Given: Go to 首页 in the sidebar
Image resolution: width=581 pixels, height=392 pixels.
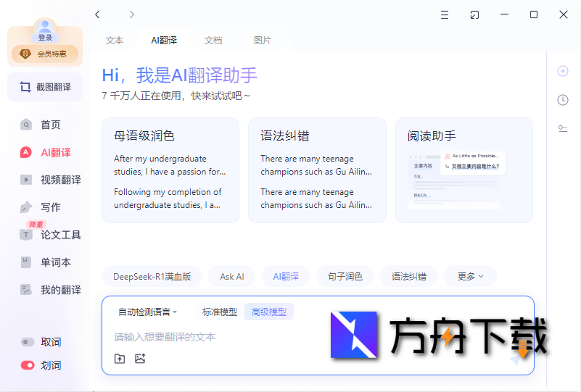Looking at the screenshot, I should [x=41, y=125].
